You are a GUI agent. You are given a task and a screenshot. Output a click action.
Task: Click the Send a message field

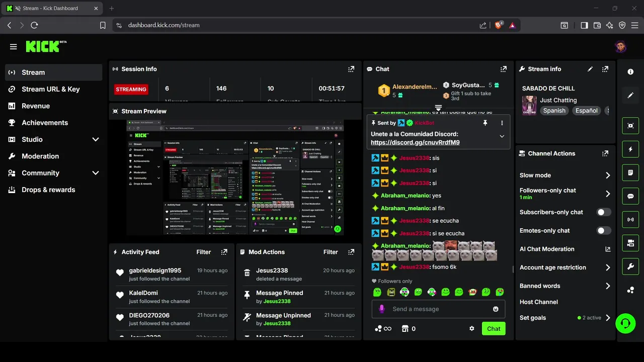pyautogui.click(x=438, y=309)
